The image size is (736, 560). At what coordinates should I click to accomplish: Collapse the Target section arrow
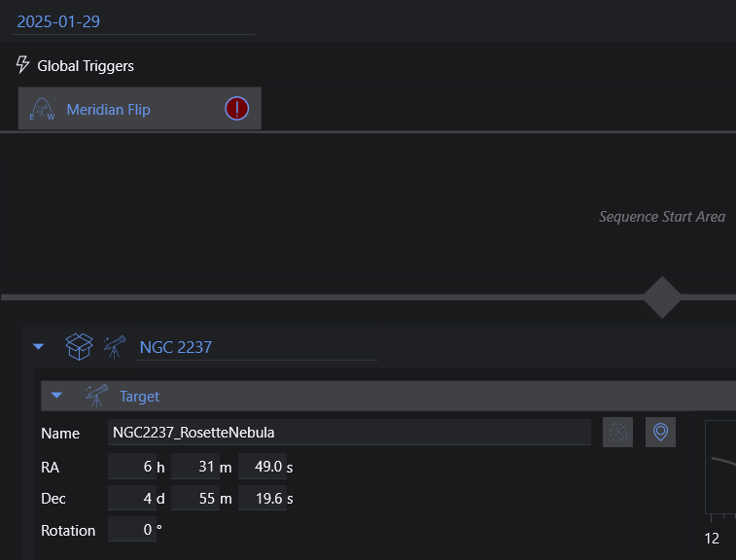(56, 396)
